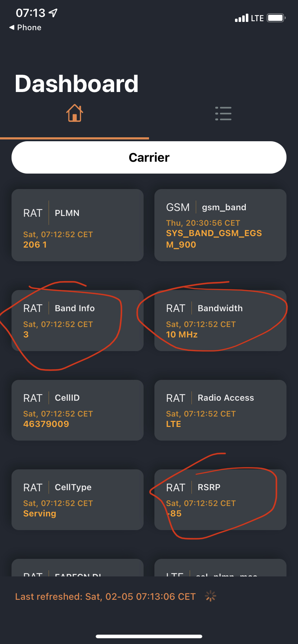298x644 pixels.
Task: Select the RAT Band Info card
Action: coord(77,321)
